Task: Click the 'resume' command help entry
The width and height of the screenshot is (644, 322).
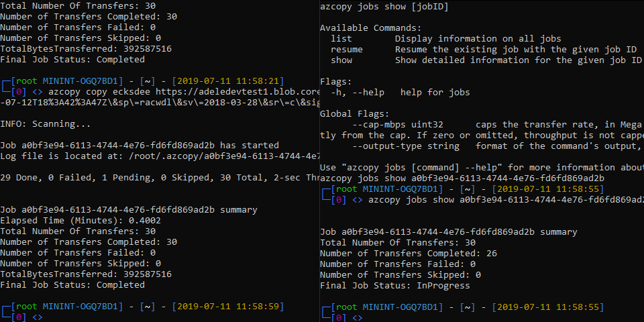Action: pyautogui.click(x=484, y=49)
